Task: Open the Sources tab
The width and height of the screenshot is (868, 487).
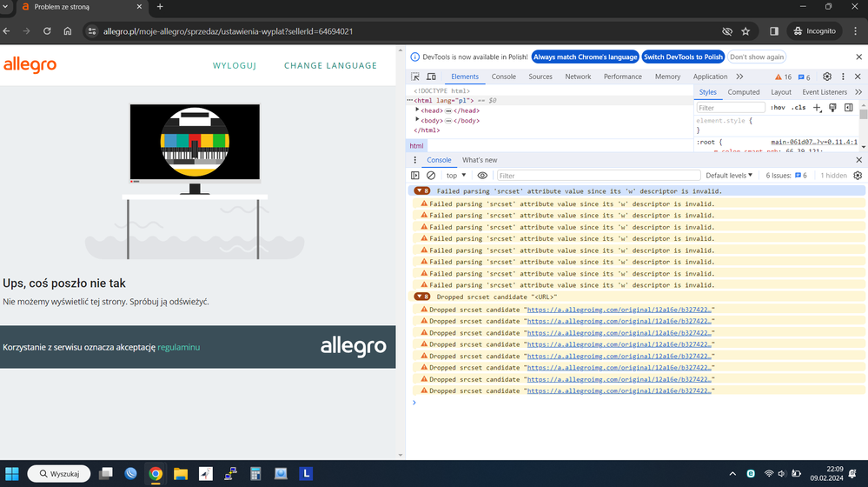Action: tap(540, 77)
